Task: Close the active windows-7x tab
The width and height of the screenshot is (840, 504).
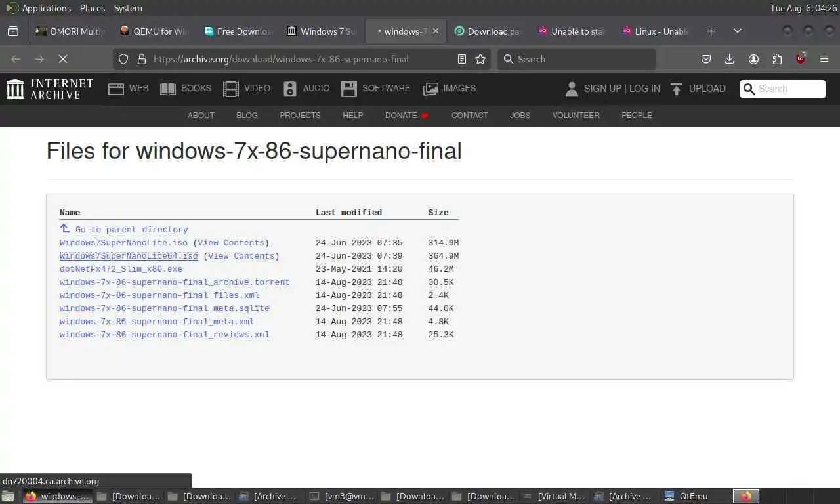Action: [436, 31]
